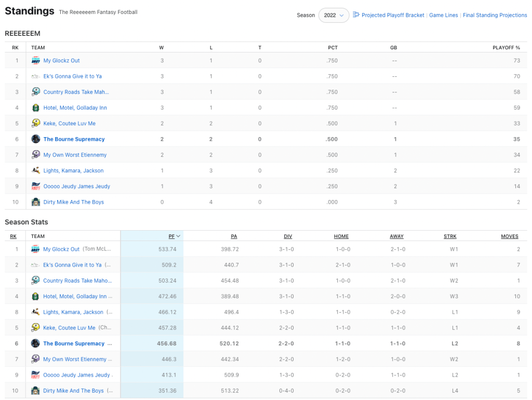Sort Season Stats by MOVES column
This screenshot has height=400, width=532.
(509, 236)
